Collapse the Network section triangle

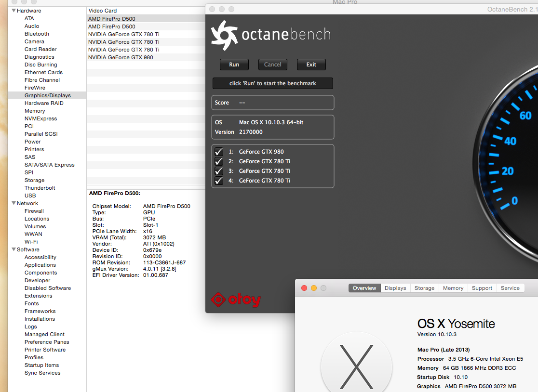click(x=13, y=203)
